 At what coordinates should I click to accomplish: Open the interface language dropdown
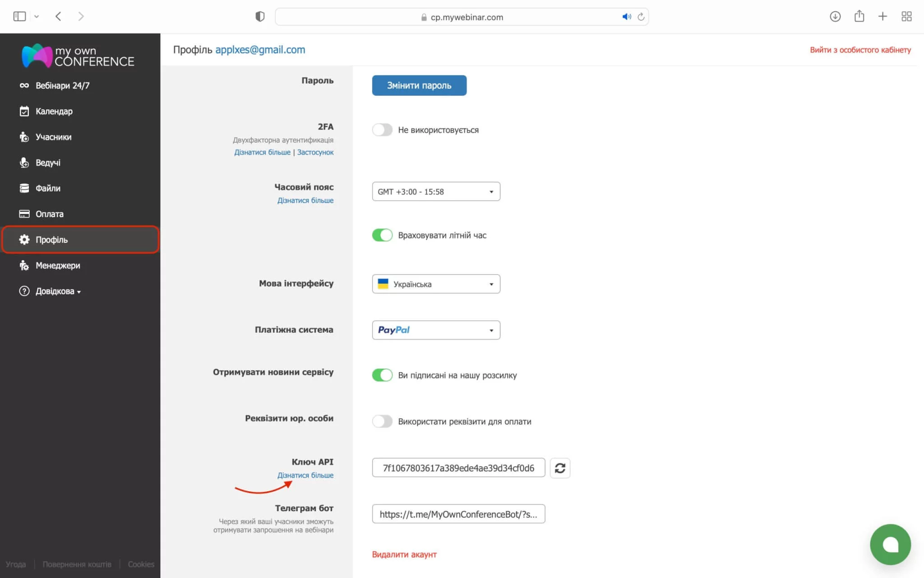[435, 284]
